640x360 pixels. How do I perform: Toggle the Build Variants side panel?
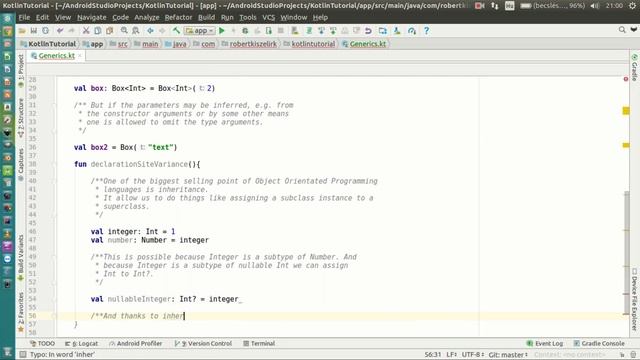pyautogui.click(x=21, y=258)
